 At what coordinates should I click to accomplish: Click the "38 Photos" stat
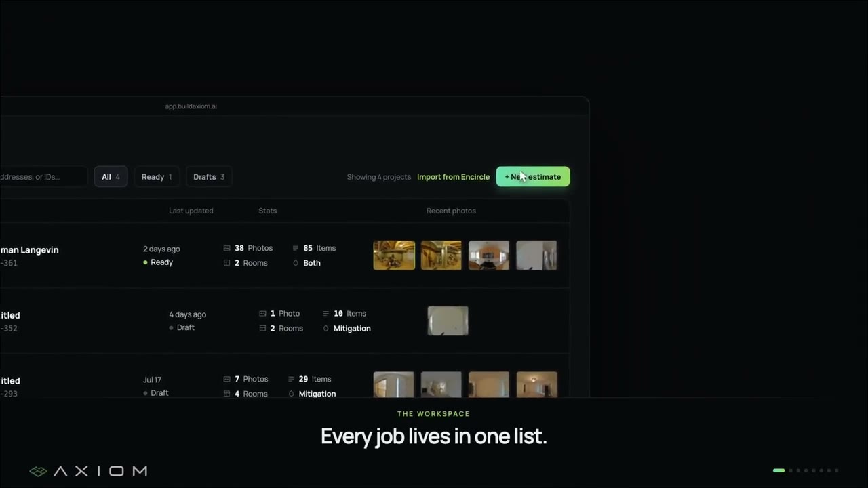tap(254, 248)
